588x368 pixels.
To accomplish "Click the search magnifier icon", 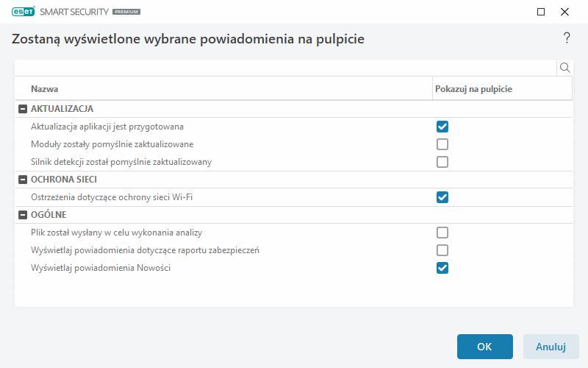I will point(565,68).
